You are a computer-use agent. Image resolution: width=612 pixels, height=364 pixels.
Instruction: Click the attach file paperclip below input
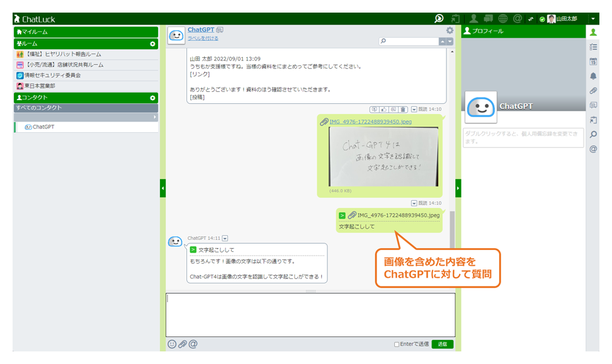coord(182,344)
